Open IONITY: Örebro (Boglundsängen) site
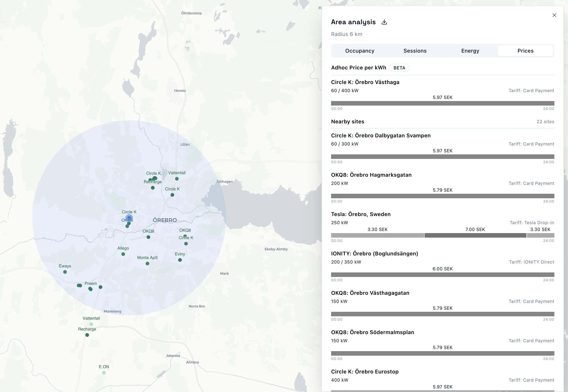Viewport: 568px width, 392px height. pos(374,254)
